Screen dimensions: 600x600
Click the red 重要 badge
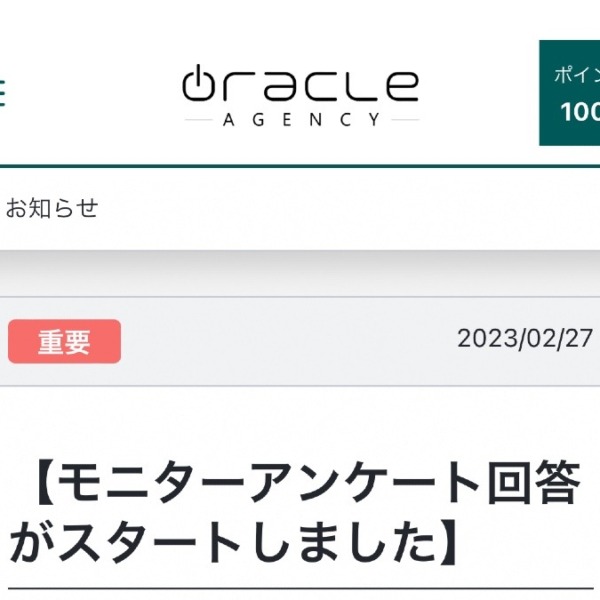pyautogui.click(x=64, y=341)
